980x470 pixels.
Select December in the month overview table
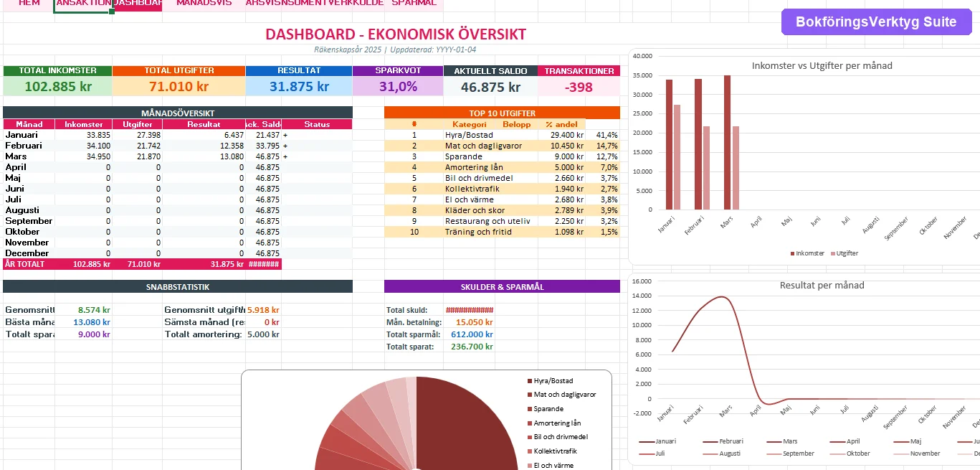(x=27, y=253)
